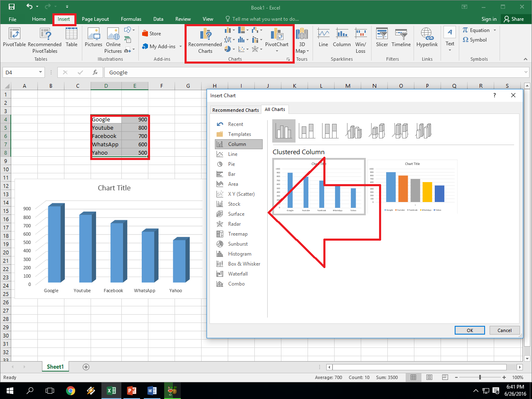Screen dimensions: 532x399
Task: Click the Undo arrow in the toolbar
Action: [x=29, y=7]
